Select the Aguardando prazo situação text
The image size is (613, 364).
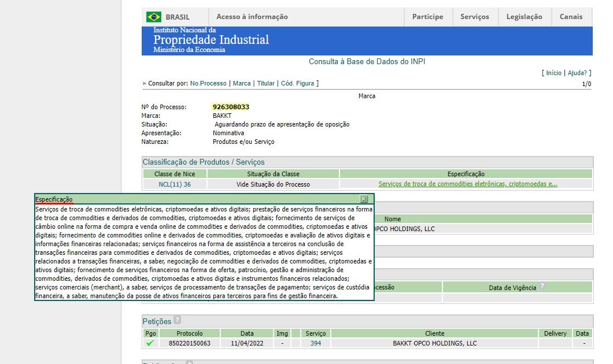coord(282,125)
